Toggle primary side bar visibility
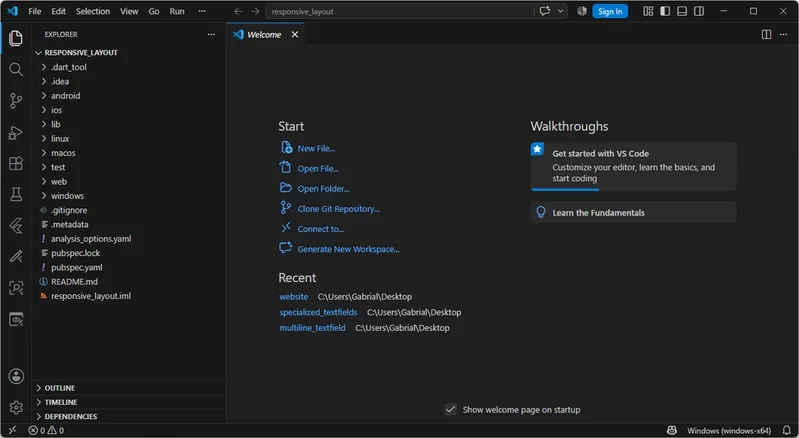The width and height of the screenshot is (799, 438). (665, 11)
